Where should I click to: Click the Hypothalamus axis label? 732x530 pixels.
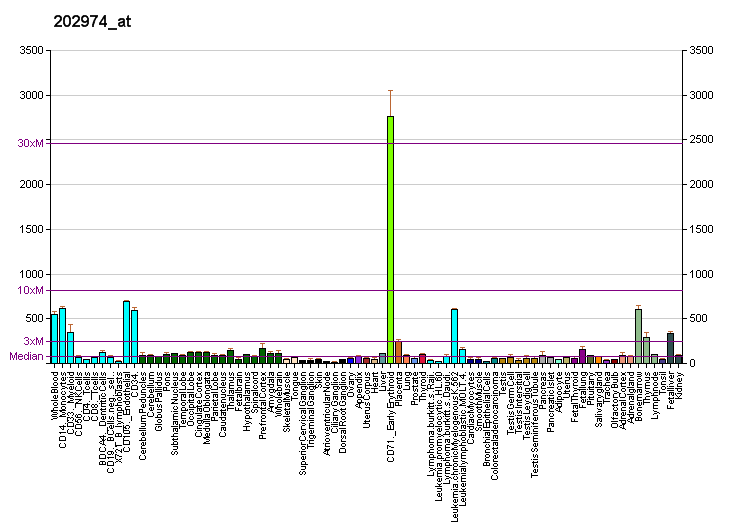coord(246,401)
